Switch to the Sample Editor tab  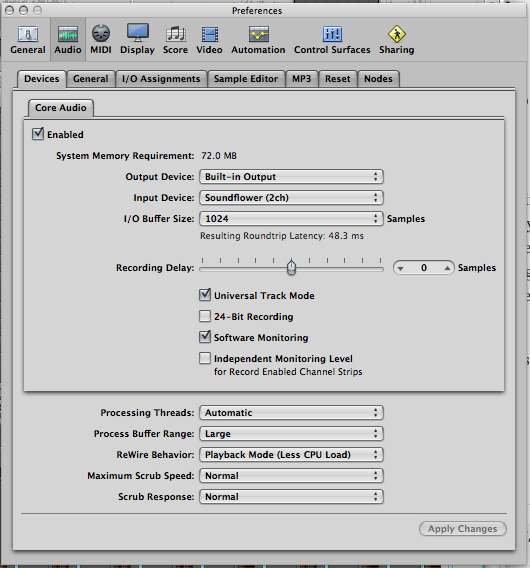pos(246,79)
